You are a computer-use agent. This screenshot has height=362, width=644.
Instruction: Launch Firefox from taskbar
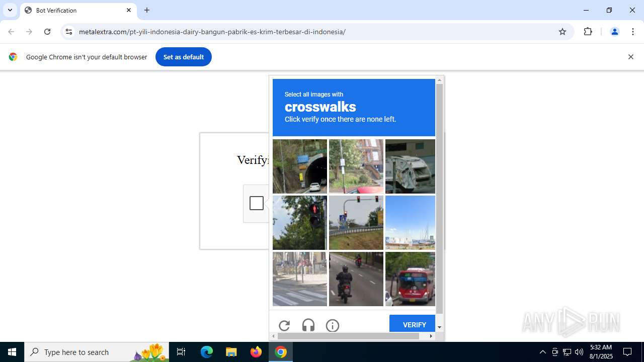(256, 352)
